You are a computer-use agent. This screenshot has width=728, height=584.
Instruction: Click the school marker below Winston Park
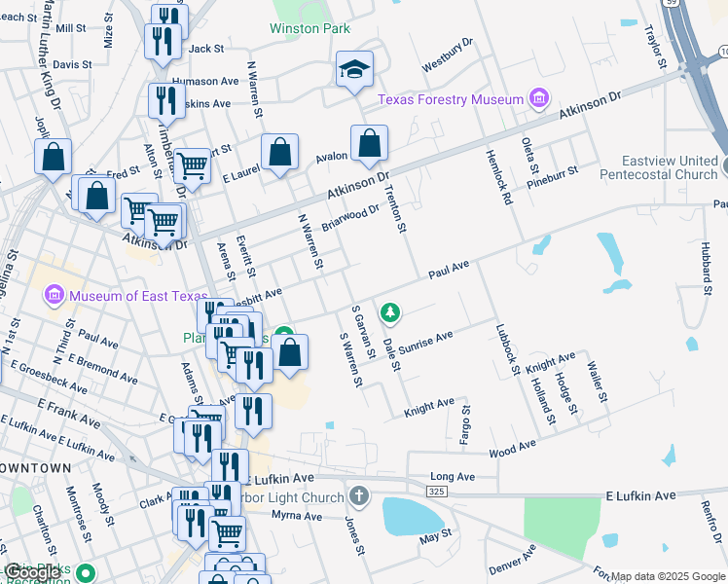coord(354,69)
